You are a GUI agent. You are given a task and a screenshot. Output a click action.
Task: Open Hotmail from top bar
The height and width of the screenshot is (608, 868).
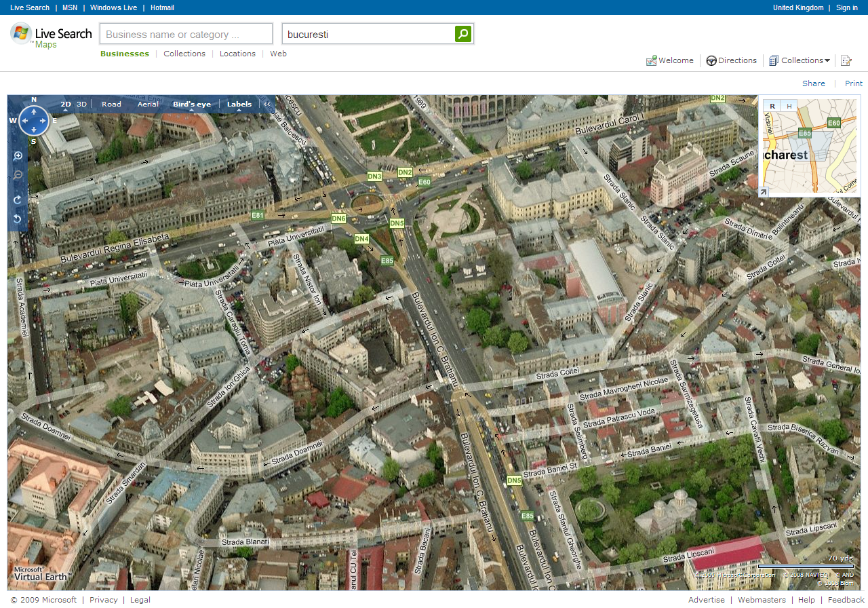click(x=162, y=7)
